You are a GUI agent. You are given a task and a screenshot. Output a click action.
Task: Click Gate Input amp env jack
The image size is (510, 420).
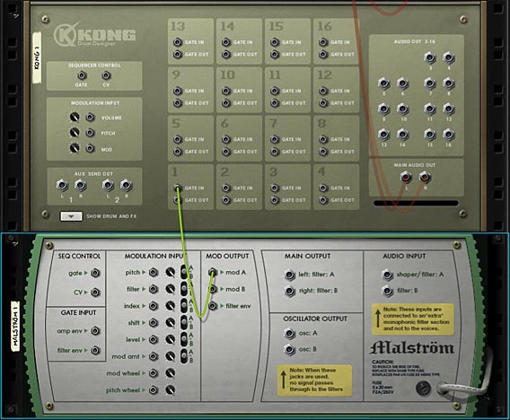tap(95, 331)
